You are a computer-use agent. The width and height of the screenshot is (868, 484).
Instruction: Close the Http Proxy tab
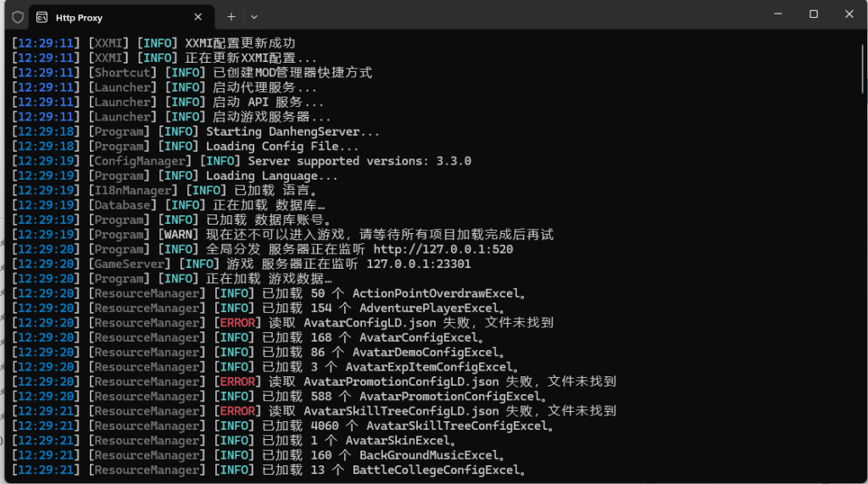[x=198, y=17]
